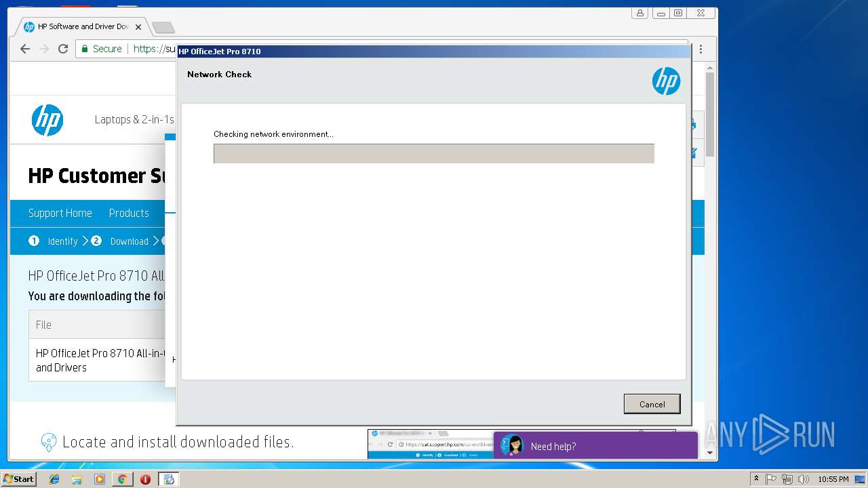
Task: Open Windows Explorer from taskbar
Action: click(77, 479)
